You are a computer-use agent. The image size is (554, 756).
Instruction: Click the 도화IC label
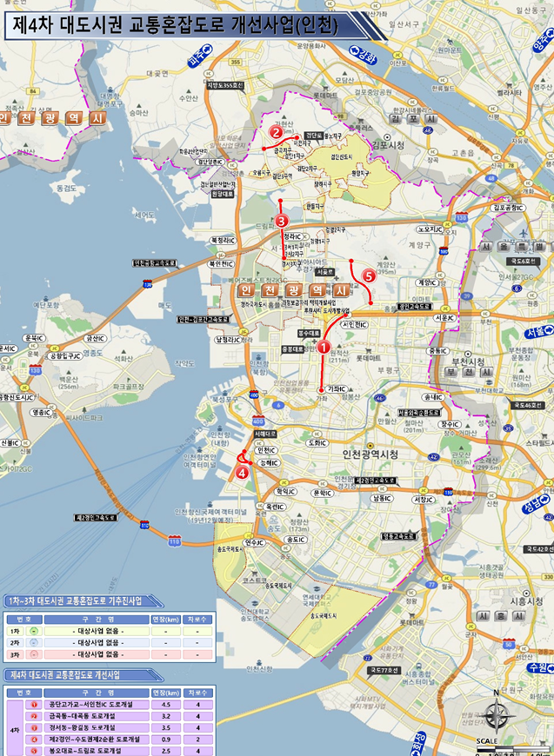point(317,442)
